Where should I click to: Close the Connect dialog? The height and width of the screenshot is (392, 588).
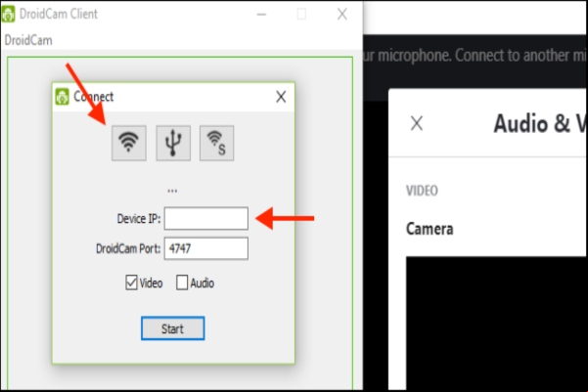tap(281, 97)
